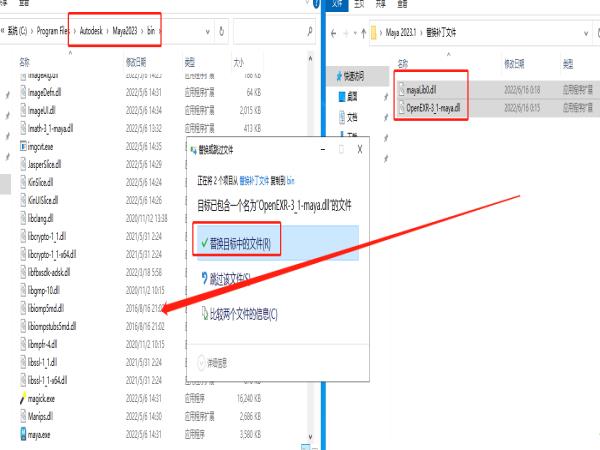Sort right file list by Type column

(568, 64)
